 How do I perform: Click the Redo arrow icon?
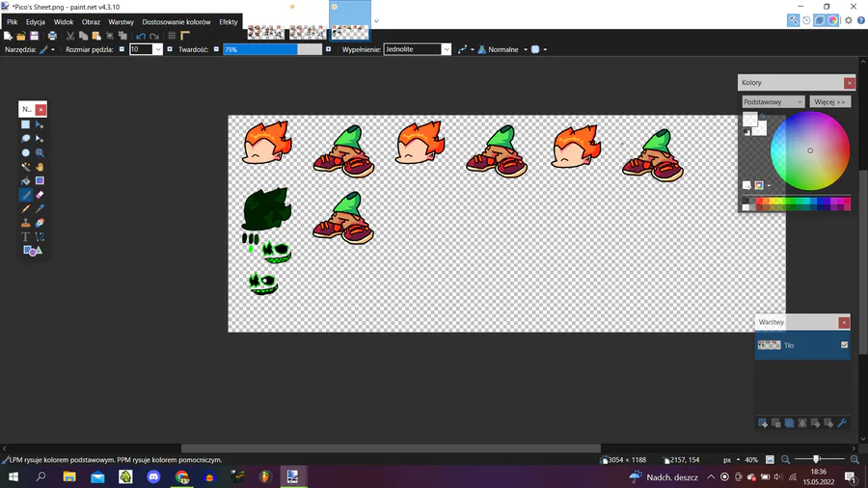(154, 36)
